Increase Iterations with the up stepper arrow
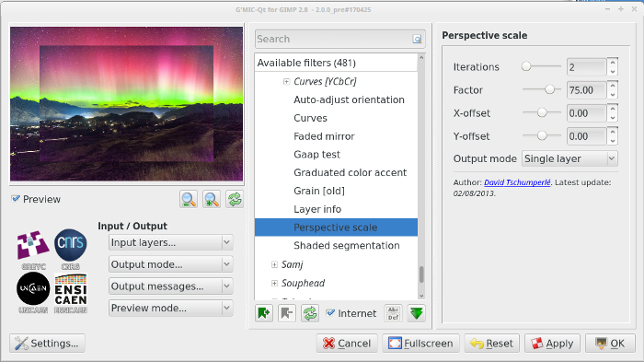Image resolution: width=644 pixels, height=362 pixels. (613, 63)
